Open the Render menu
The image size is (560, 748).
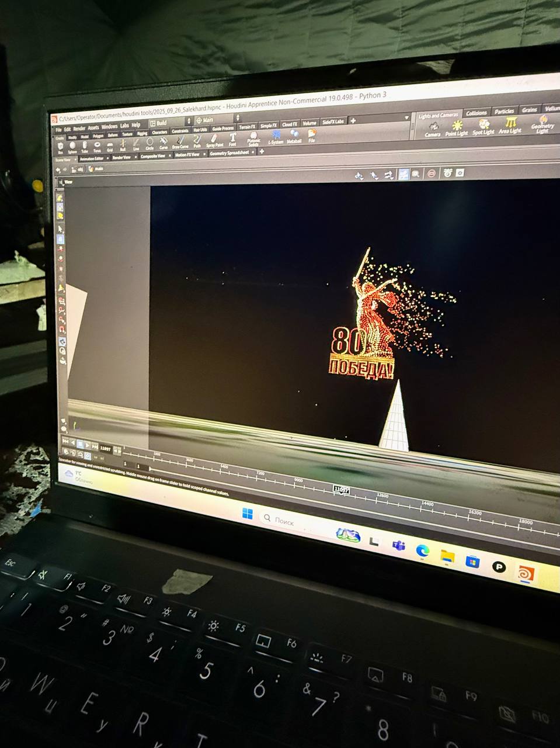(79, 128)
